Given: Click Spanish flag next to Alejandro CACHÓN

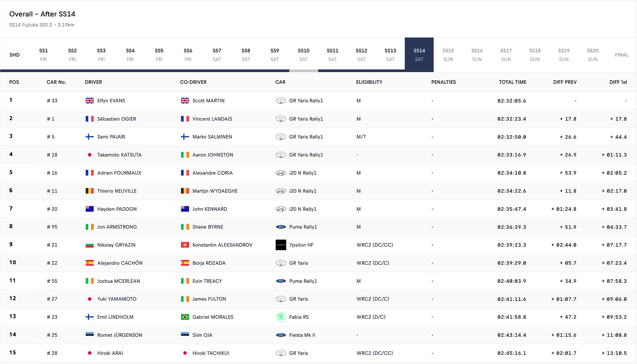Looking at the screenshot, I should tap(90, 263).
